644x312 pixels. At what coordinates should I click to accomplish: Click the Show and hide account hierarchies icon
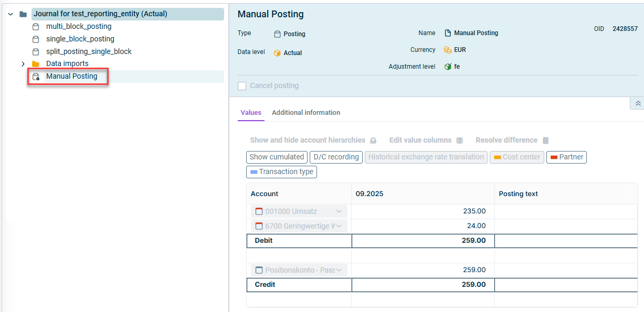(x=373, y=141)
